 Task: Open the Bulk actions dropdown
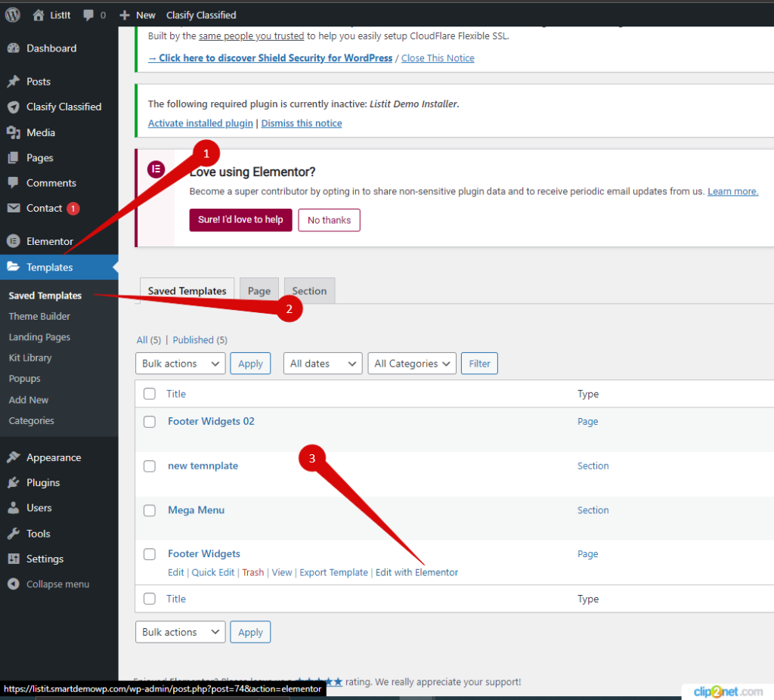pyautogui.click(x=180, y=363)
